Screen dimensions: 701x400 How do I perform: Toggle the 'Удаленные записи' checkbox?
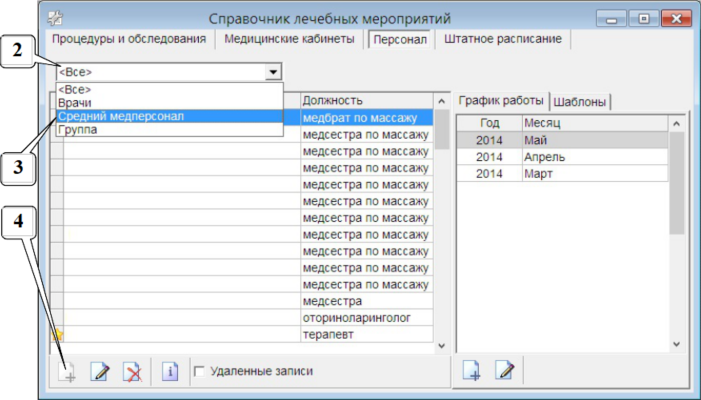199,371
